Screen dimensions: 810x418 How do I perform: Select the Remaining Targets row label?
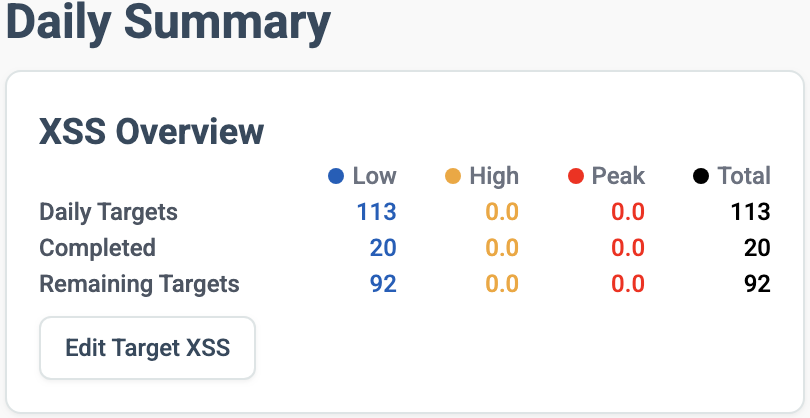[x=139, y=284]
